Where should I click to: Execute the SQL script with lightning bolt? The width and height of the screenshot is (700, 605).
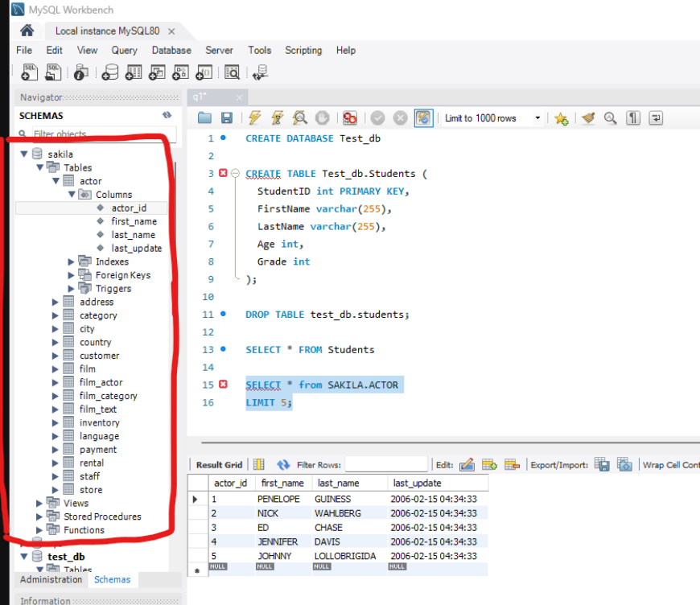[254, 118]
